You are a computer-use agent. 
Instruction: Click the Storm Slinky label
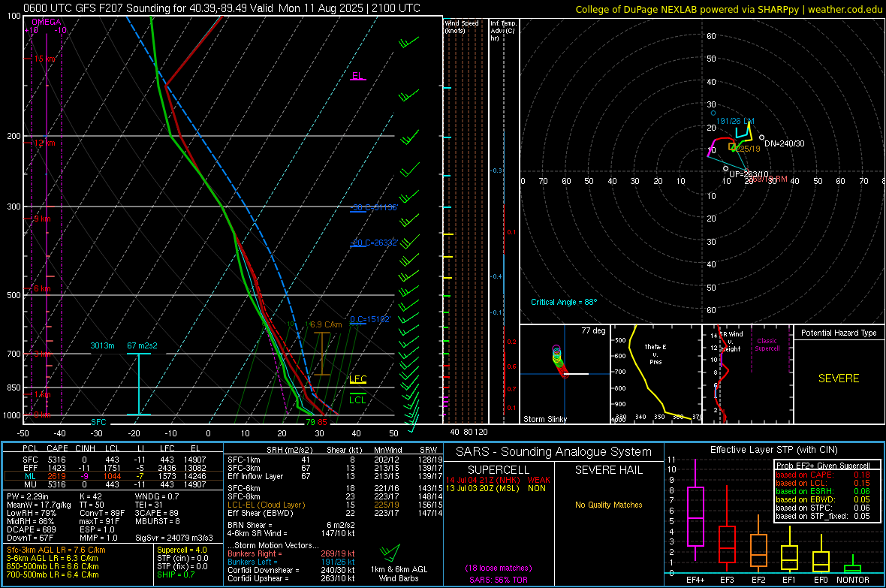click(x=544, y=419)
